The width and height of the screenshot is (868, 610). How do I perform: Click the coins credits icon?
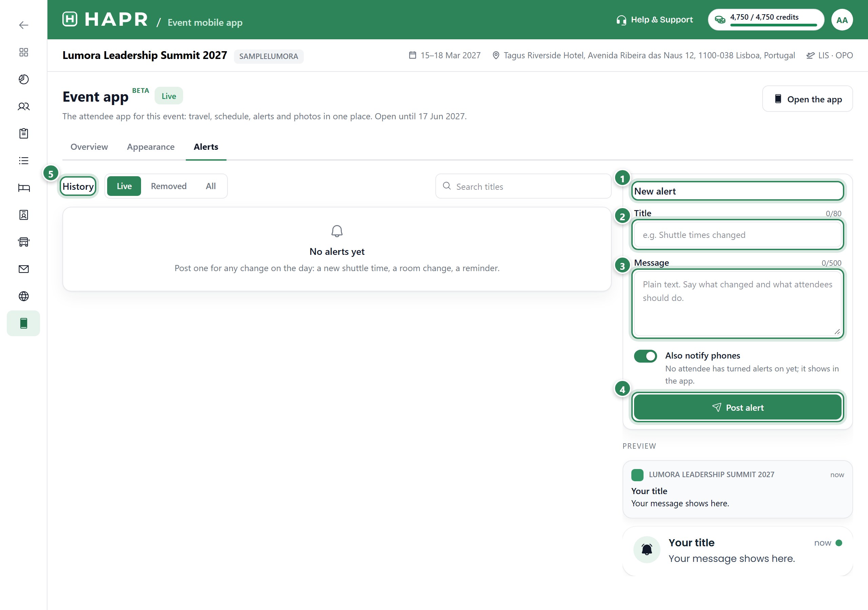pyautogui.click(x=720, y=20)
